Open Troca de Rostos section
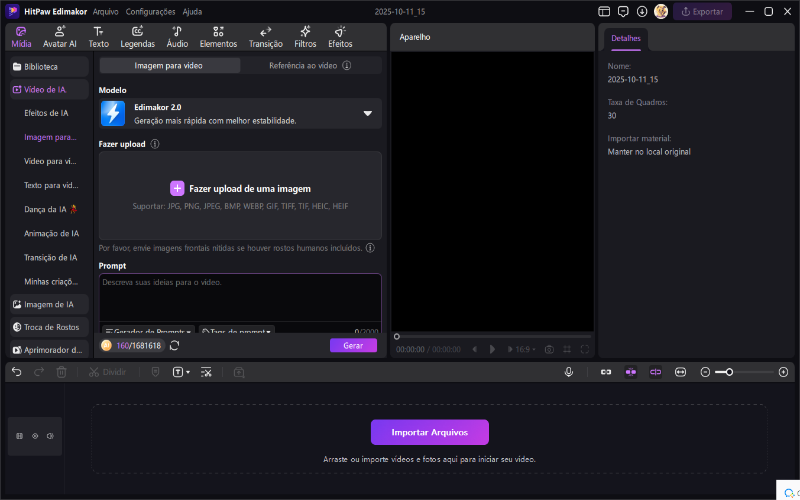 coord(49,327)
